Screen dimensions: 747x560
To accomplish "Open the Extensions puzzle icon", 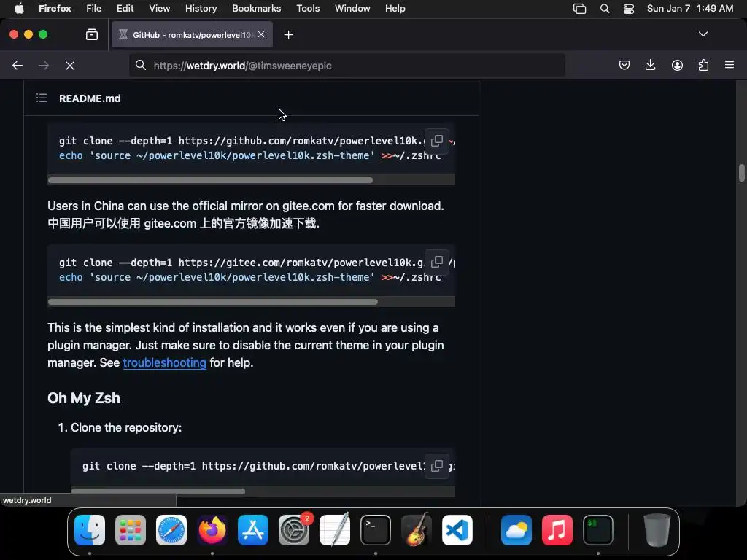I will 703,65.
